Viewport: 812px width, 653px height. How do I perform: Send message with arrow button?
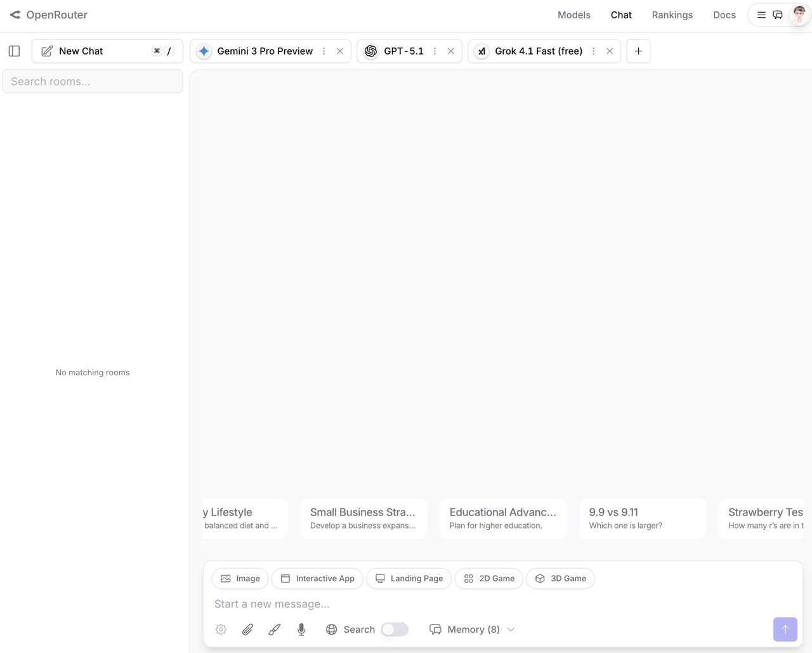[785, 630]
